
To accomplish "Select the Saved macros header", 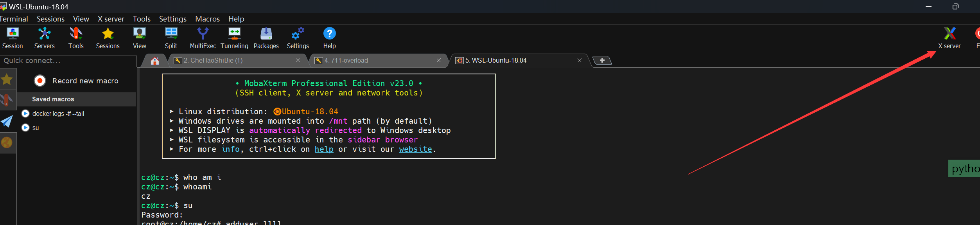I will click(x=76, y=99).
